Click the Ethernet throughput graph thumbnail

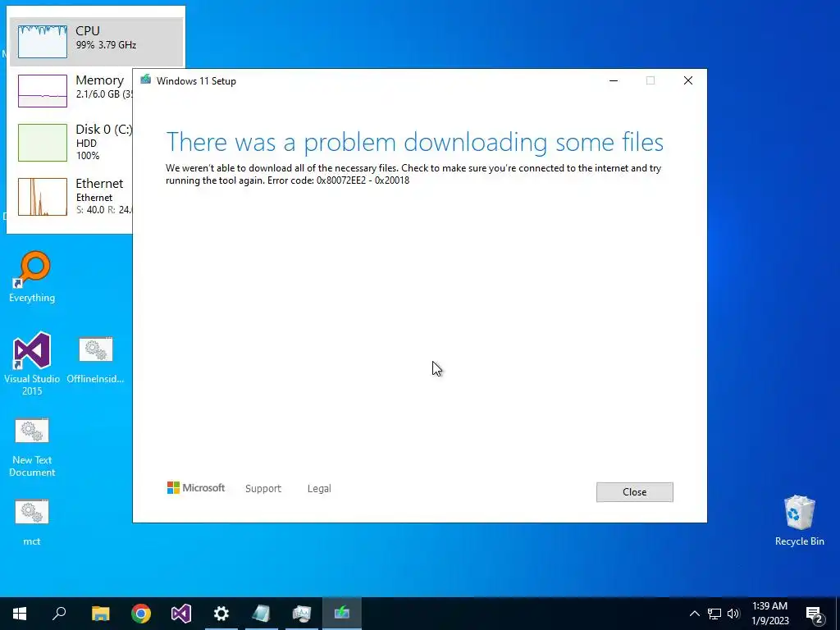[43, 197]
